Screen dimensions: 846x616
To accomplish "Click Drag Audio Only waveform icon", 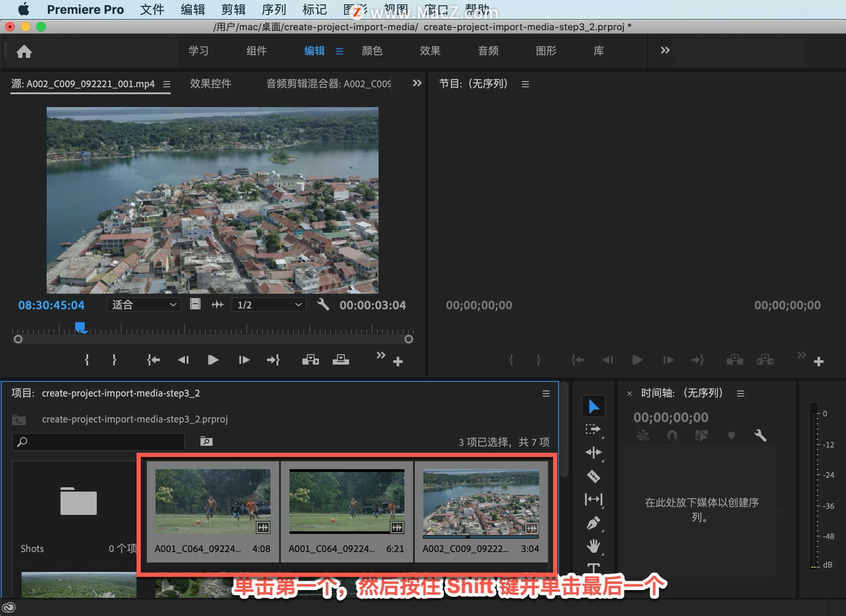I will point(218,304).
